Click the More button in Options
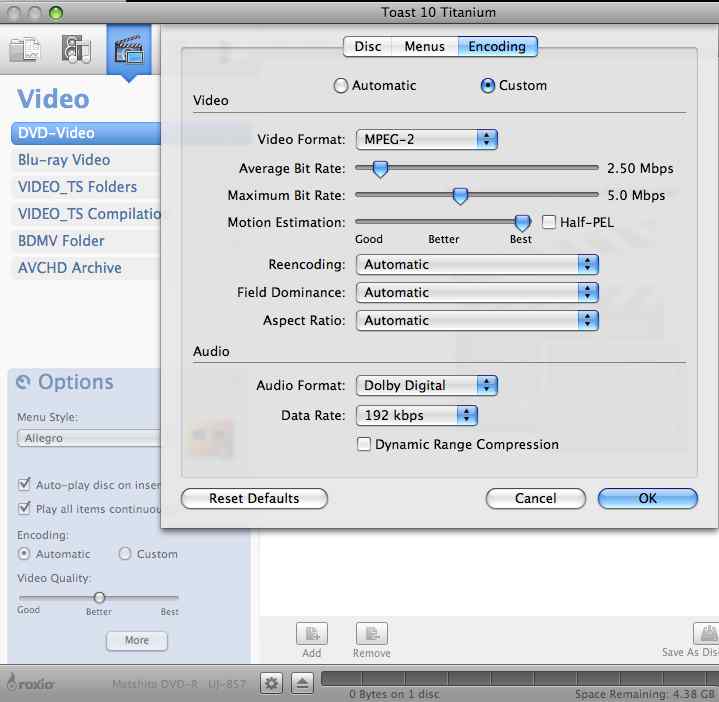 pyautogui.click(x=137, y=640)
